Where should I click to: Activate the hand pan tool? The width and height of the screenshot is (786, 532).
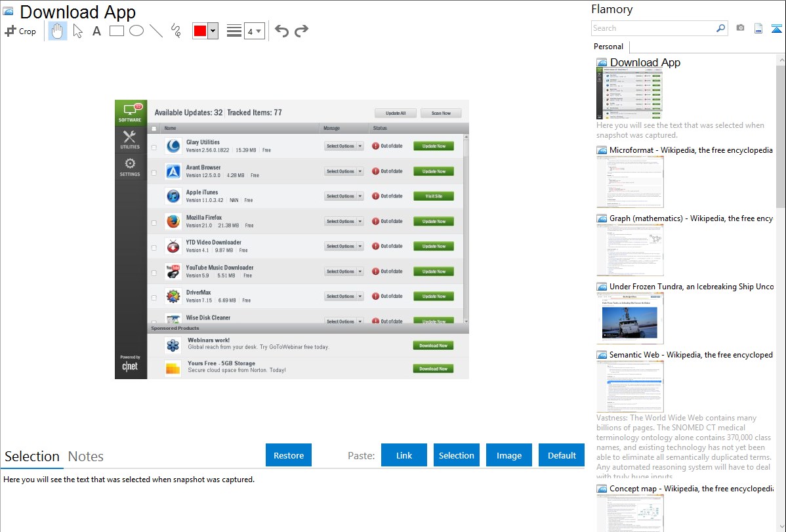57,31
